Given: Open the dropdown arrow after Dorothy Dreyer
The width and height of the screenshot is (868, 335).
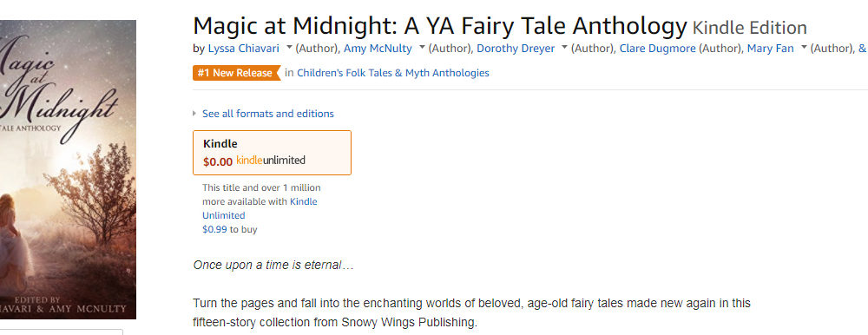Looking at the screenshot, I should click(565, 48).
